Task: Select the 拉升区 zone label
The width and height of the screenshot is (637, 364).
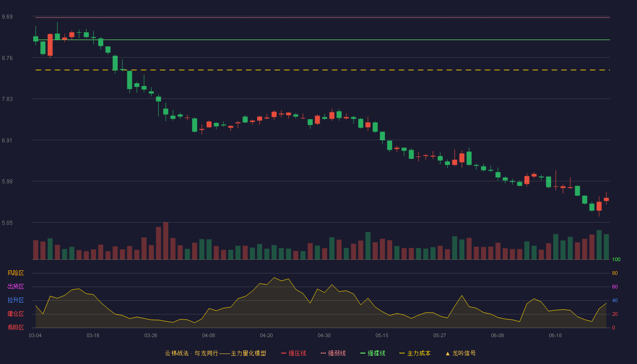Action: tap(16, 300)
